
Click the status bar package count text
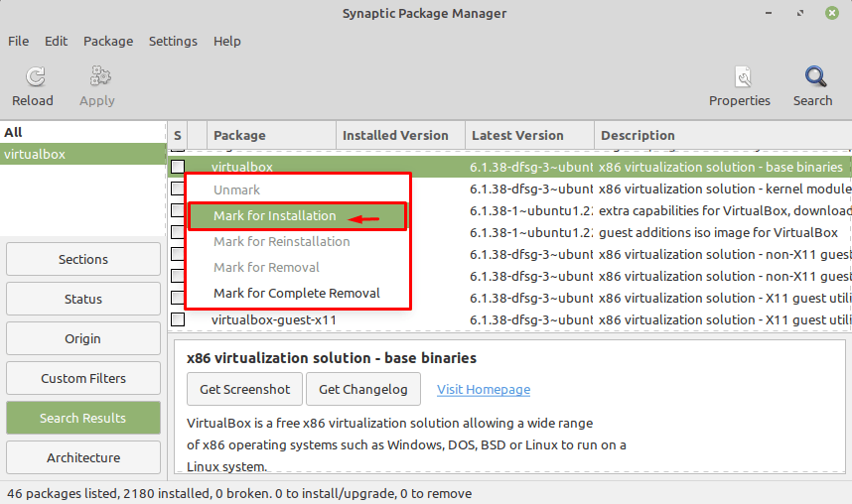(x=239, y=494)
